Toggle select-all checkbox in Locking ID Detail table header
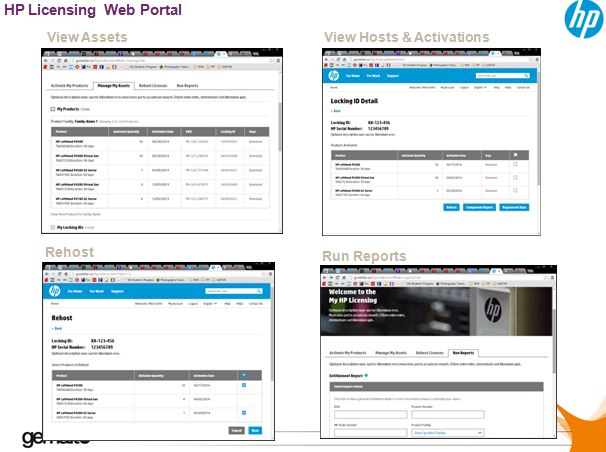This screenshot has height=452, width=606. click(515, 155)
